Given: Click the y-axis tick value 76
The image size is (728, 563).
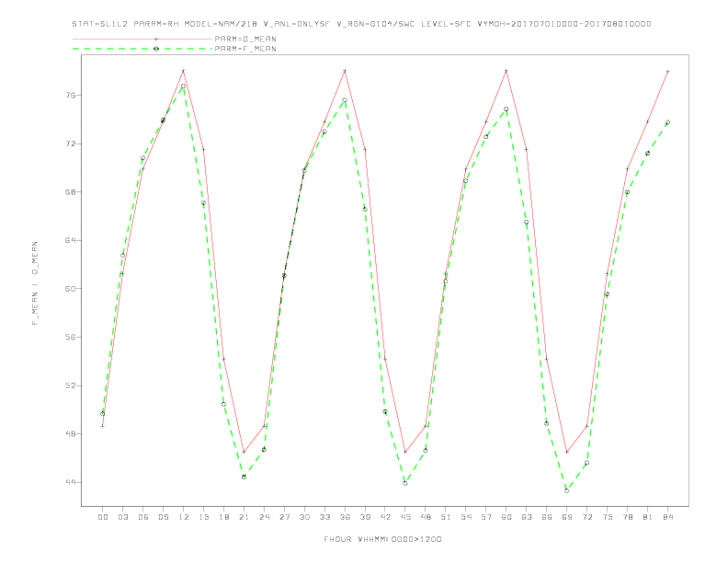Looking at the screenshot, I should [70, 96].
